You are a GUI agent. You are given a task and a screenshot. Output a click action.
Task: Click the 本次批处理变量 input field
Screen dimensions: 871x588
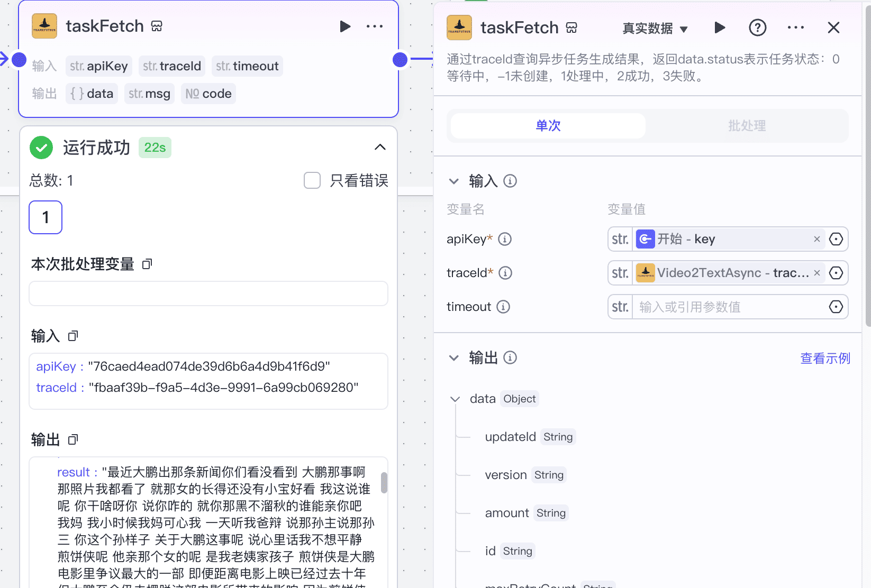(x=208, y=293)
